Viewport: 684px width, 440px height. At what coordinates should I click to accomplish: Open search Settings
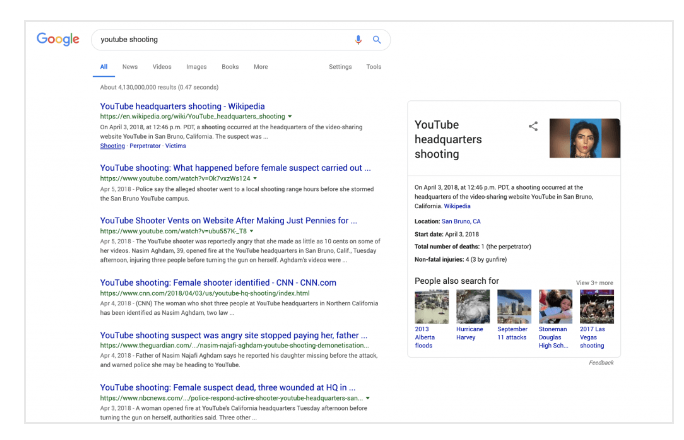point(340,67)
